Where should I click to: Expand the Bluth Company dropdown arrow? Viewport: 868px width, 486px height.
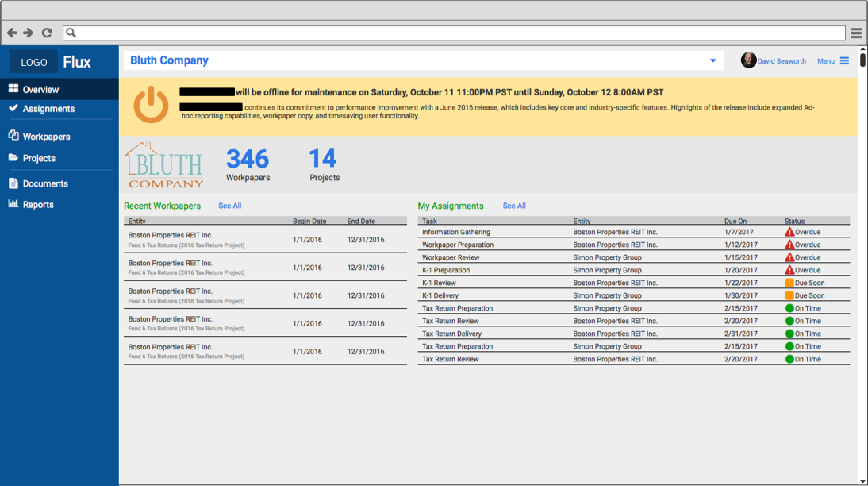point(713,60)
